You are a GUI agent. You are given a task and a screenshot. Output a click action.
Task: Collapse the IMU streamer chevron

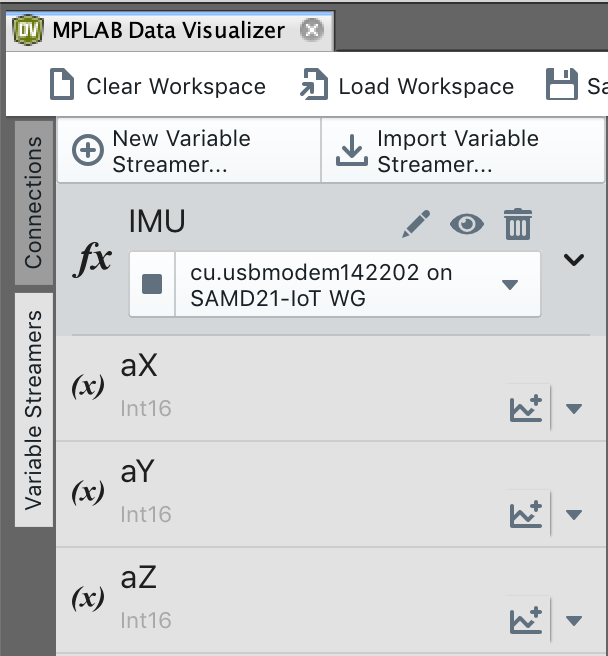click(x=573, y=260)
